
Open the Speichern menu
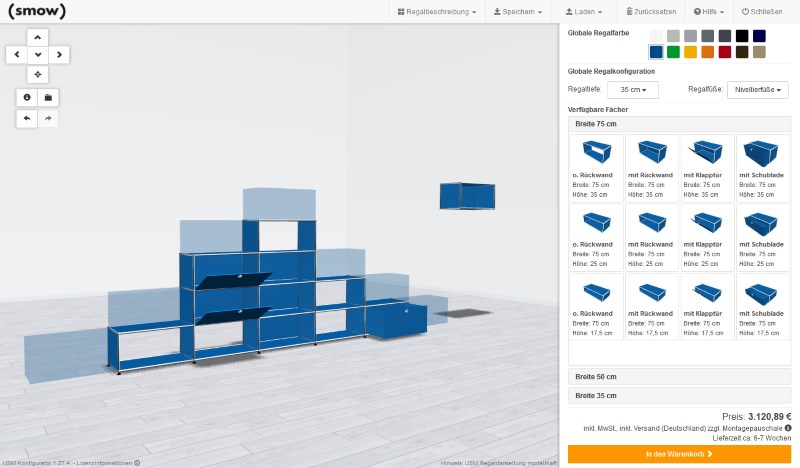(520, 12)
